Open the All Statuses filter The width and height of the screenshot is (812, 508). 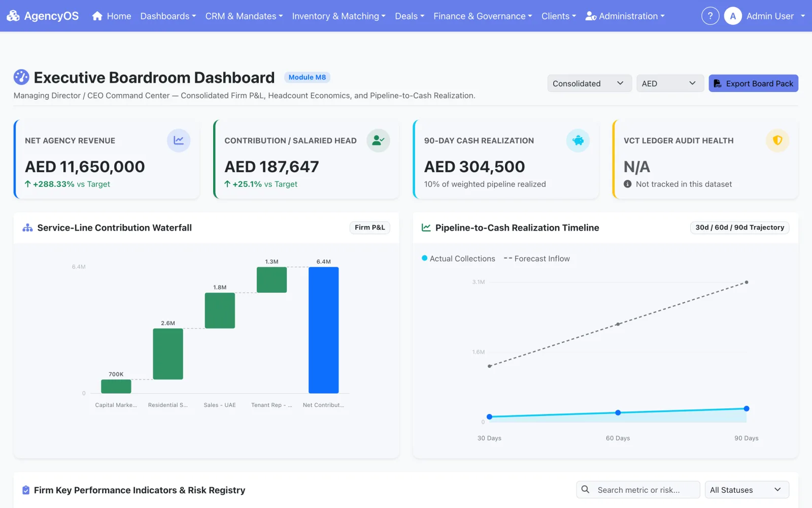(x=747, y=490)
